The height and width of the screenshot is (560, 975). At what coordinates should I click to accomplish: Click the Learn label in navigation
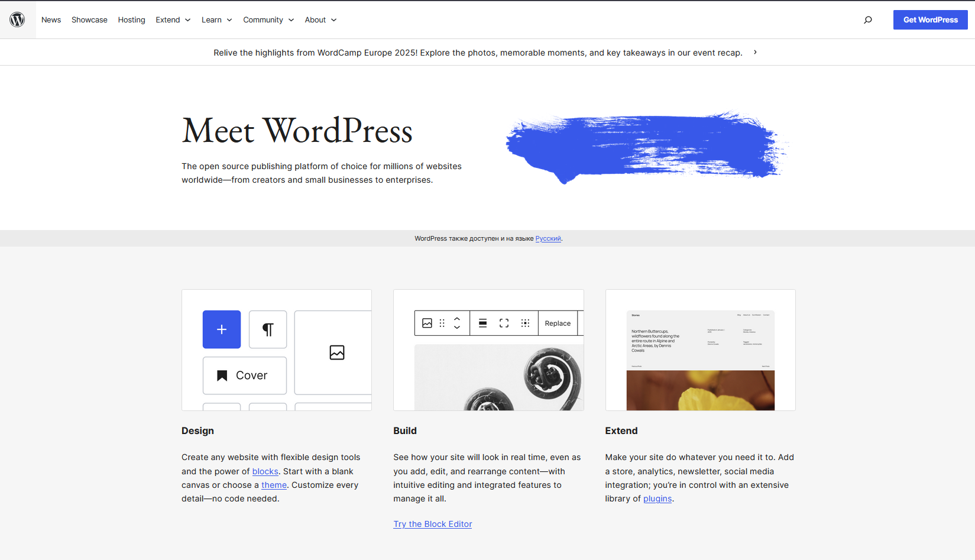coord(212,20)
